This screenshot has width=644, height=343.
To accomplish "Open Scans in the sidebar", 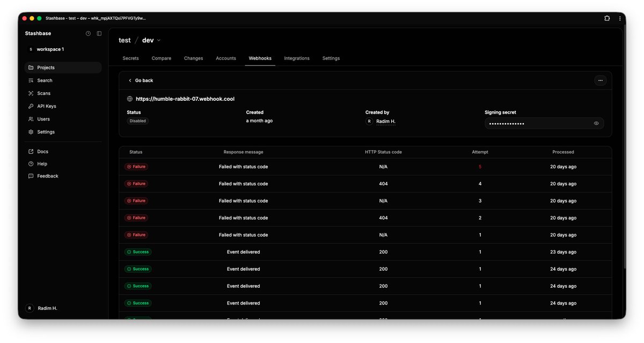I will (63, 93).
